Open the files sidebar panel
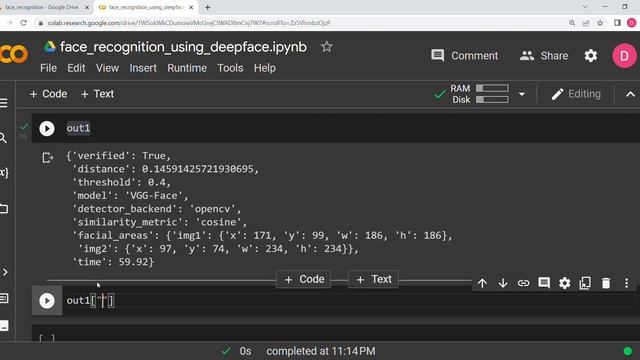The height and width of the screenshot is (360, 640). point(4,209)
